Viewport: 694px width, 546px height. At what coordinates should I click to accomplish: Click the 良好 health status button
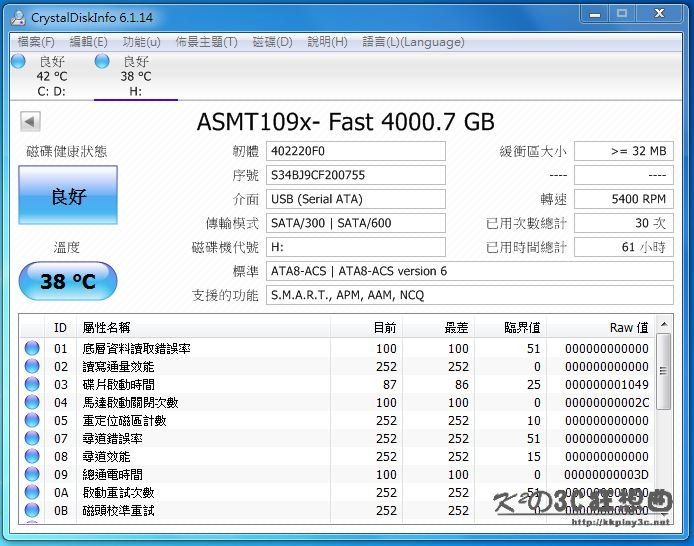(x=68, y=196)
